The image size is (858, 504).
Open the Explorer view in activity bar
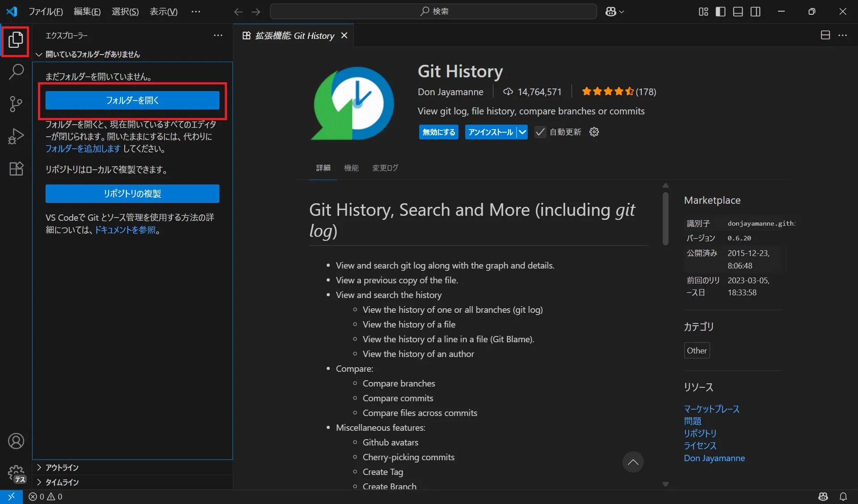point(16,40)
